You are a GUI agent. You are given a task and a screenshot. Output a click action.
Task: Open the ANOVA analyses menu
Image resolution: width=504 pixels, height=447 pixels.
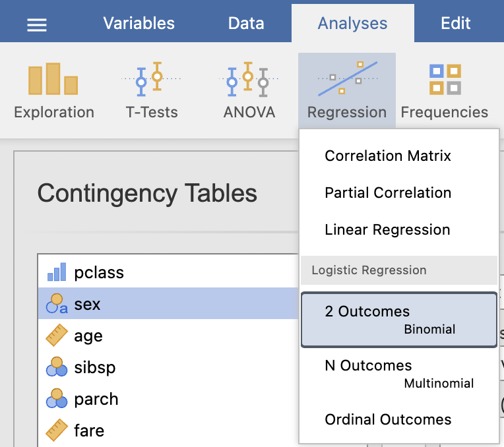[249, 91]
